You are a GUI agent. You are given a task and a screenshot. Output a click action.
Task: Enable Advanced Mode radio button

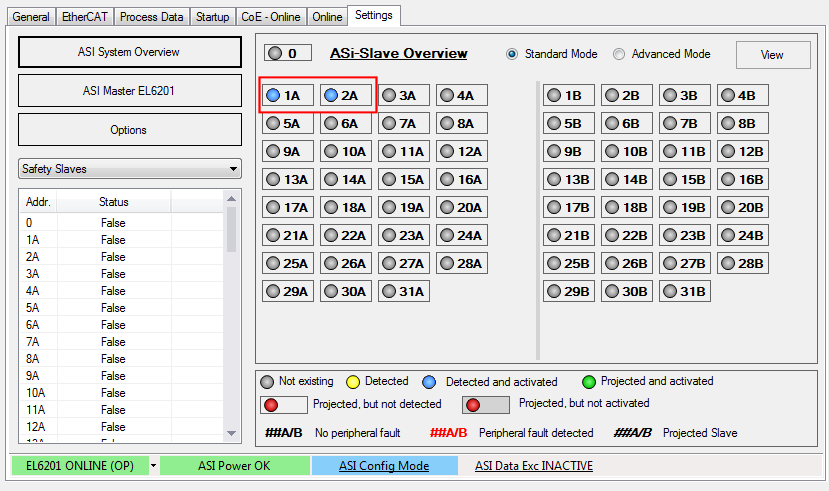[x=619, y=54]
